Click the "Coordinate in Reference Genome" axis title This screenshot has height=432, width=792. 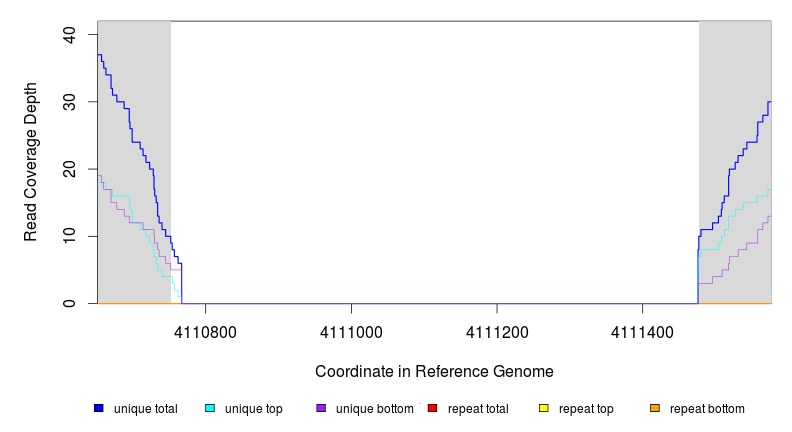[x=434, y=371]
